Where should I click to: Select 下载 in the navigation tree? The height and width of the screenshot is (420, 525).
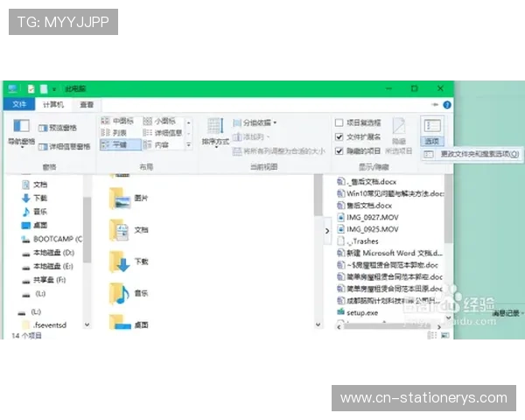(x=34, y=198)
